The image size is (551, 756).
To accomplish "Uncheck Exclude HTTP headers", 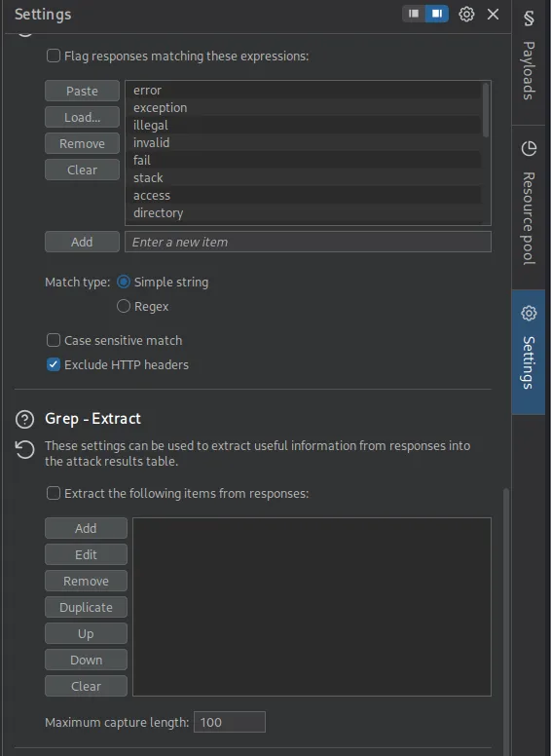I will coord(54,364).
